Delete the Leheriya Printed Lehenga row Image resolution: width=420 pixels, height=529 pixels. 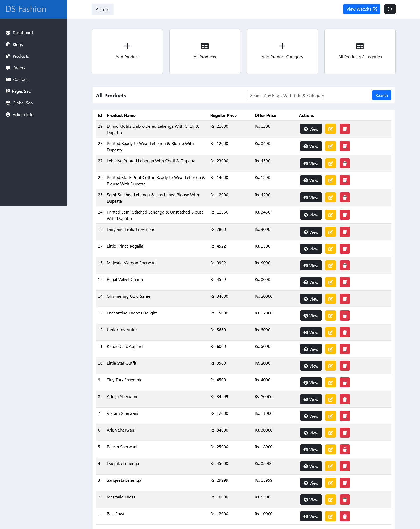(345, 163)
